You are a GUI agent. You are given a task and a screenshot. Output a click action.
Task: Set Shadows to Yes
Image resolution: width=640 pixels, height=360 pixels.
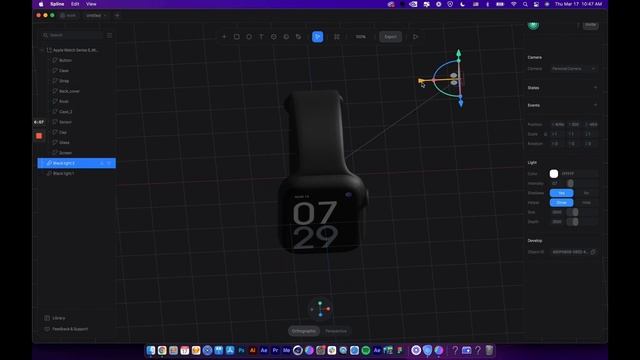click(x=562, y=193)
